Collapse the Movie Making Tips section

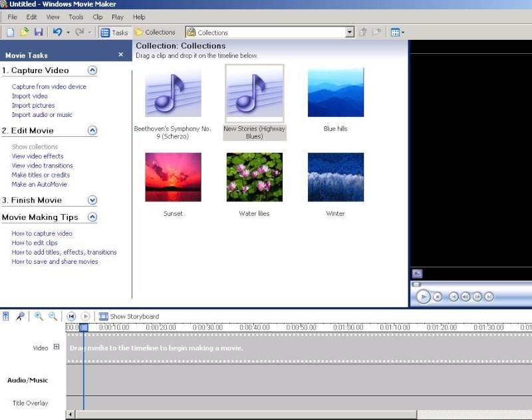pyautogui.click(x=92, y=217)
